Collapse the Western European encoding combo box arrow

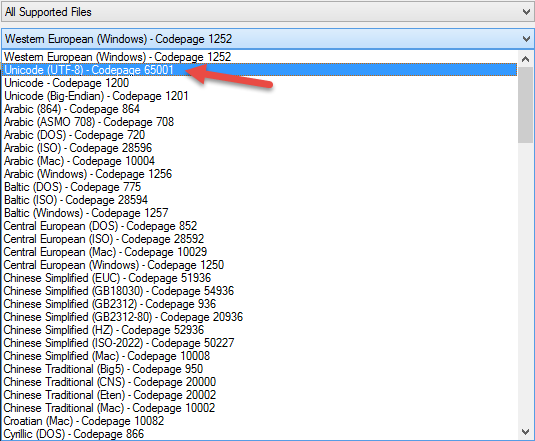click(x=526, y=39)
